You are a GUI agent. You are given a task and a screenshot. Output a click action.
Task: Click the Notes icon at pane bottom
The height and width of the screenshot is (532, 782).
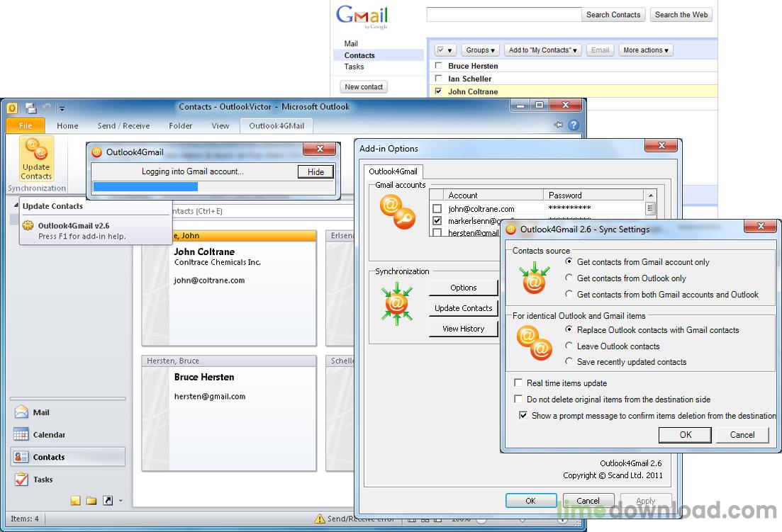tap(75, 501)
